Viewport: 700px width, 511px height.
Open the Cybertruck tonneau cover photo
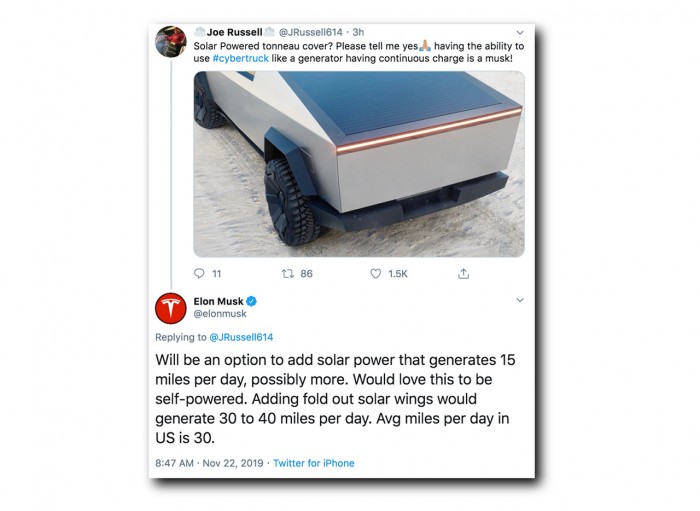click(358, 163)
